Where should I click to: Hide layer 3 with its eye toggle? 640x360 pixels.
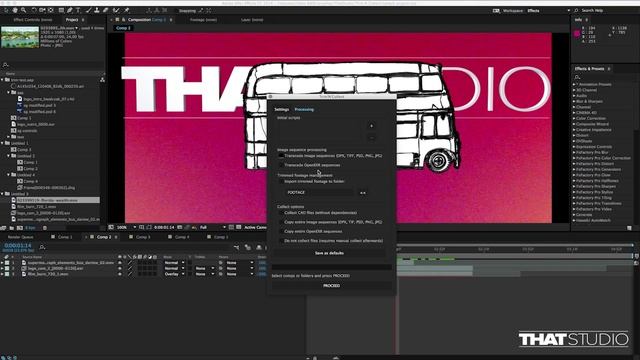[x=120, y=274]
